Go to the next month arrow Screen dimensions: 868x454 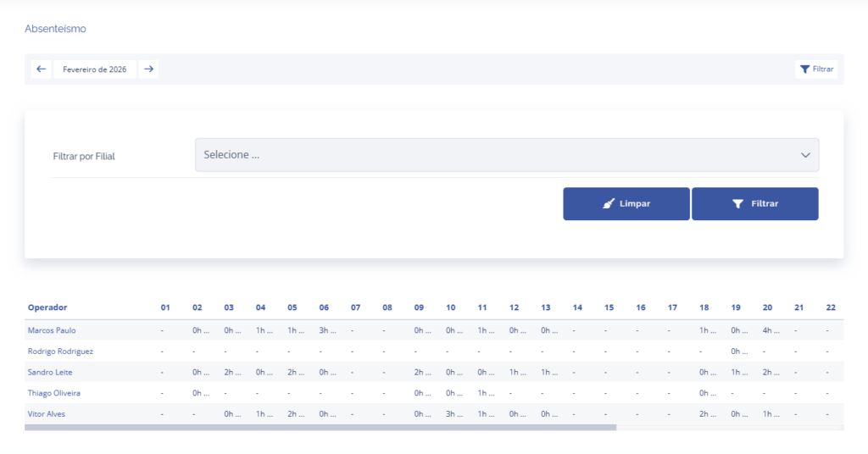pos(148,69)
